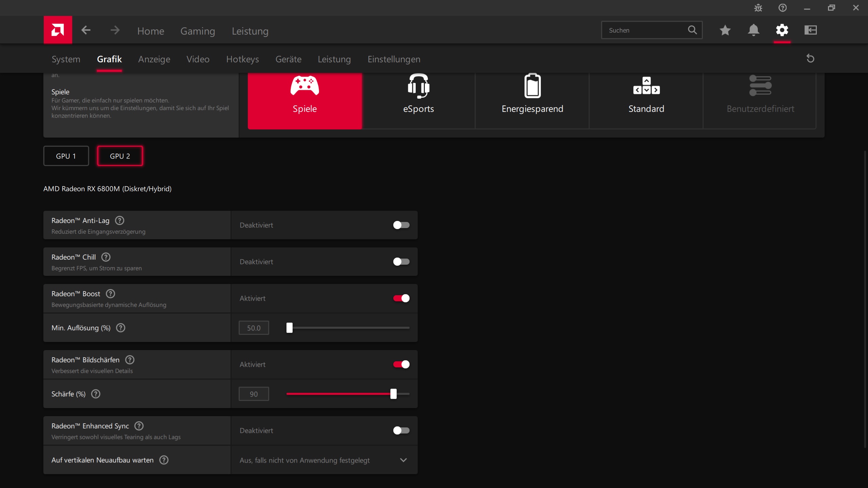The image size is (868, 488).
Task: Open the notifications bell icon
Action: [x=753, y=30]
